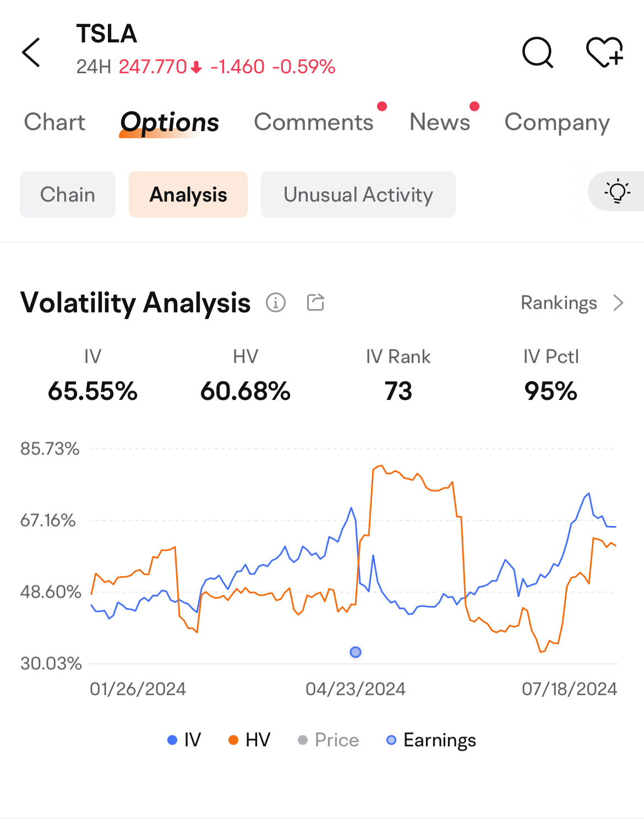Select the Unusual Activity button
This screenshot has width=644, height=819.
click(358, 194)
